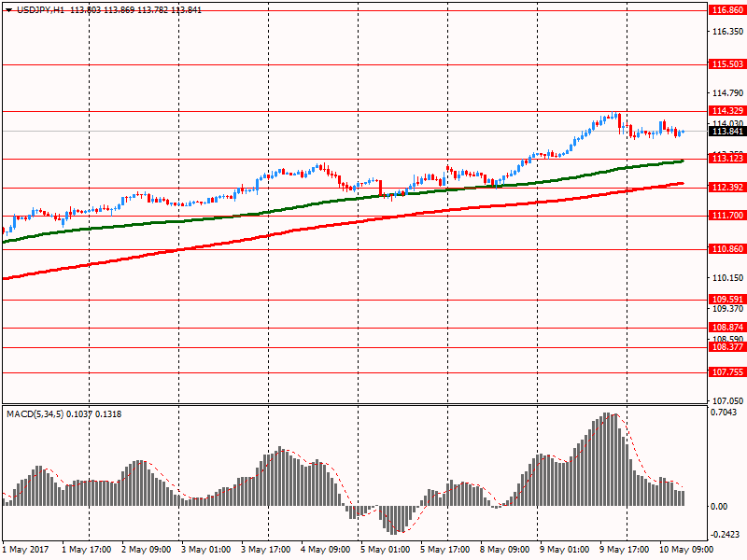Click the 9 May 17:00 time label

tap(624, 550)
